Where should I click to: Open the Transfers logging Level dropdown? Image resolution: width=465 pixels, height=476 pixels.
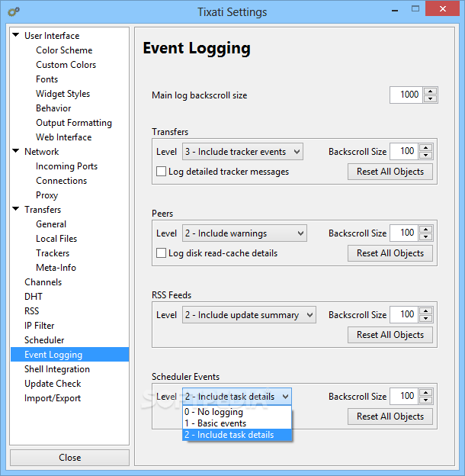pos(242,152)
